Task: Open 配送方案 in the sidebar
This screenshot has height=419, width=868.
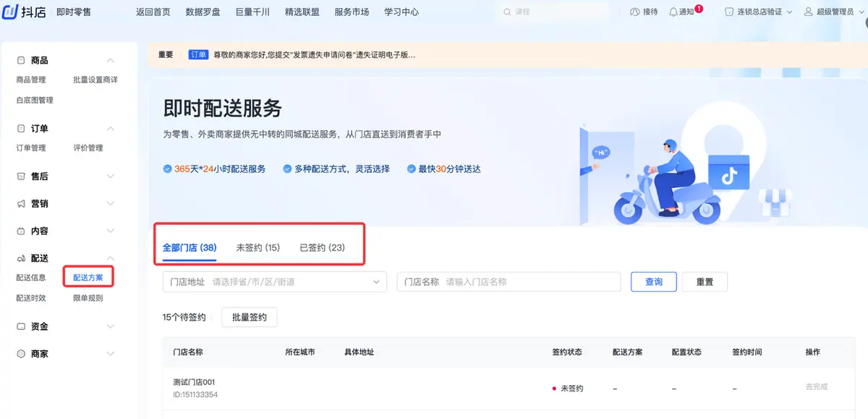Action: 88,278
